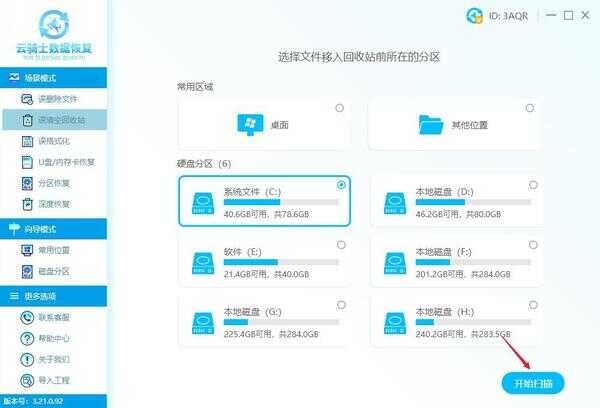Select 本地磁盘 (D:) radio button
The height and width of the screenshot is (408, 600).
click(x=532, y=185)
